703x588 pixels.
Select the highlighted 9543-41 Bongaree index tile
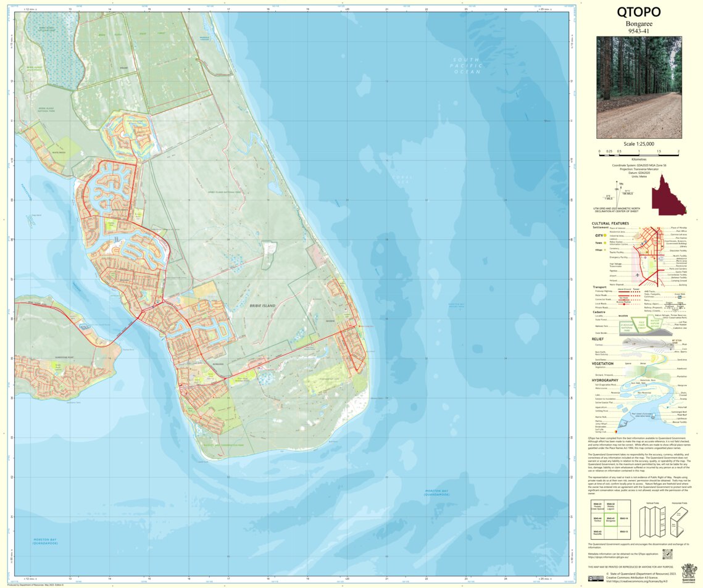coord(611,520)
